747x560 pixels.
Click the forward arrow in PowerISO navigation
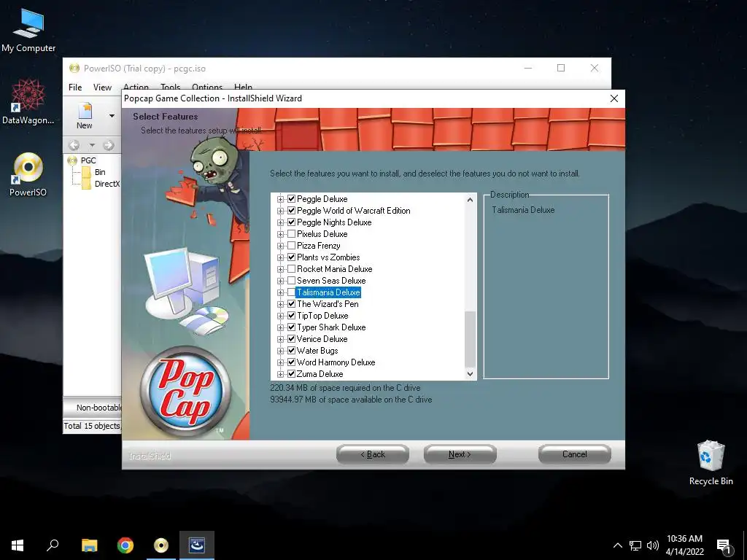pyautogui.click(x=109, y=145)
